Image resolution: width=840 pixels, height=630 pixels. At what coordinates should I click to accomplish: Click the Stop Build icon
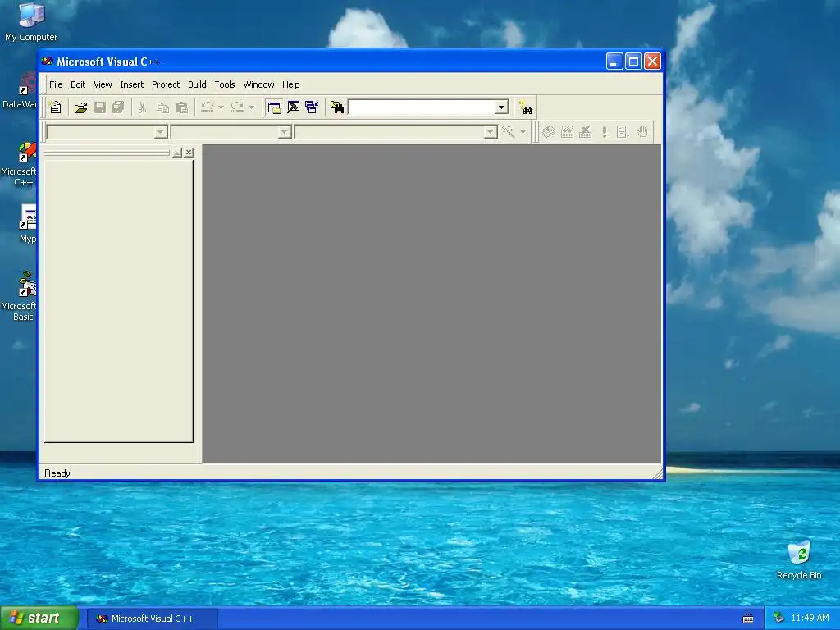pyautogui.click(x=586, y=132)
